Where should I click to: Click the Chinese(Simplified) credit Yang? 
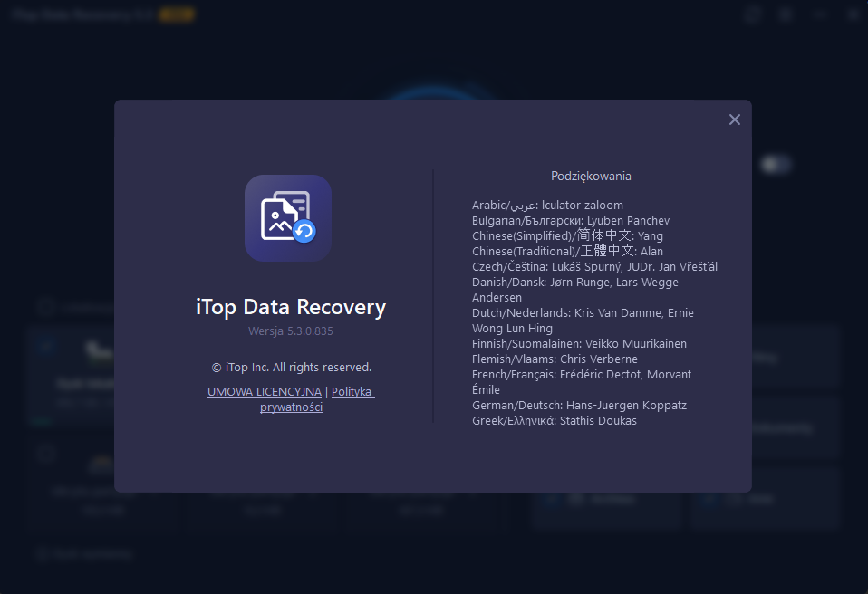(x=567, y=235)
